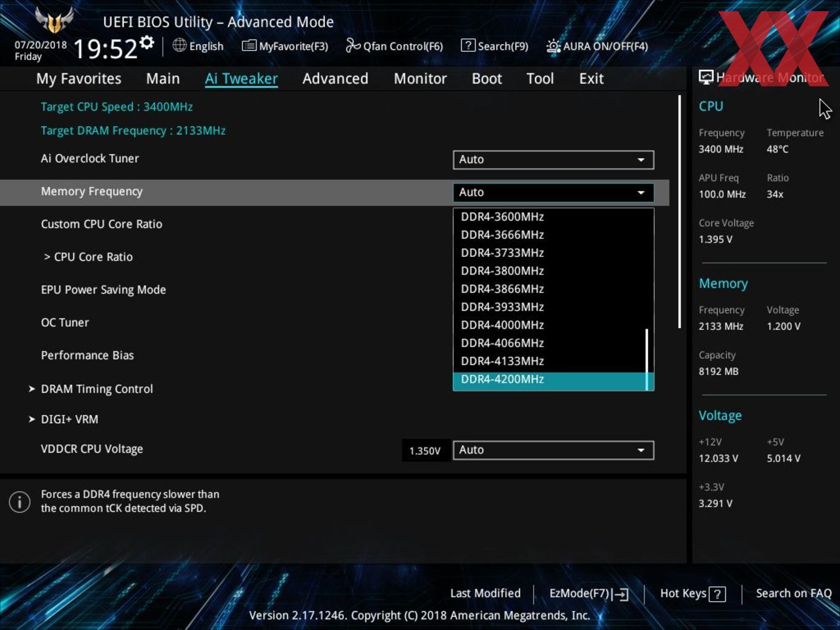Click the Ai Overclock Tuner dropdown arrow
The width and height of the screenshot is (840, 630).
pos(641,160)
